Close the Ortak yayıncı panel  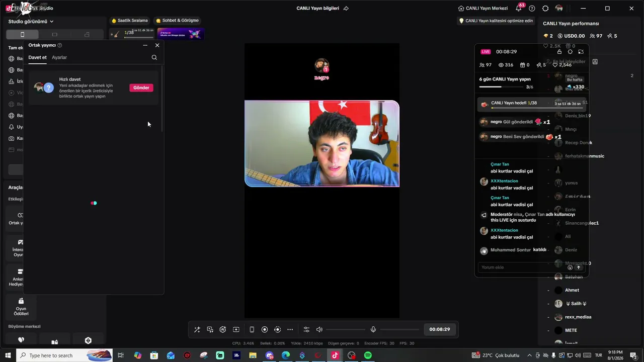157,45
